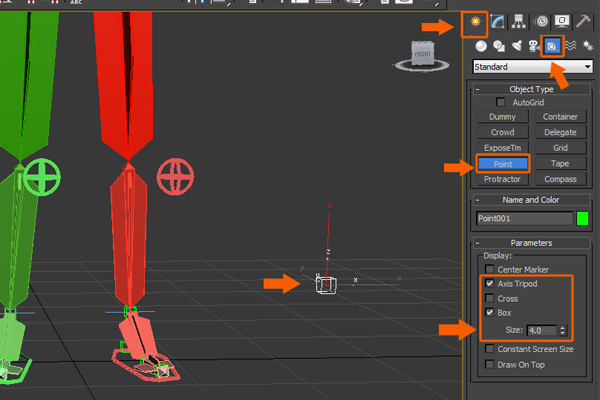Enable the Cross display checkbox
This screenshot has height=400, width=600.
coord(489,298)
